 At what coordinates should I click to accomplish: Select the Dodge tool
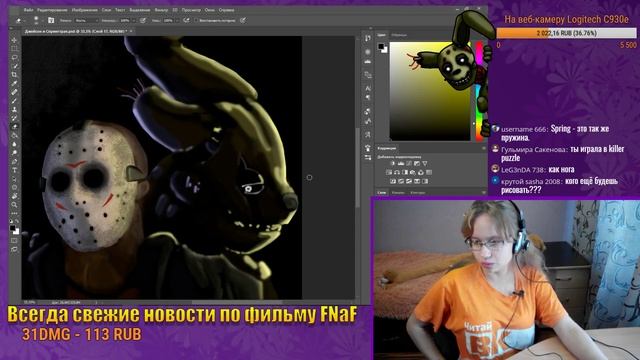tap(14, 153)
